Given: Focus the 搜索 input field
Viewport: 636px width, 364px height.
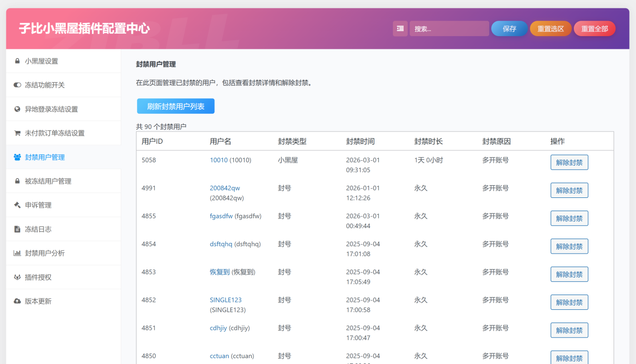Looking at the screenshot, I should [x=449, y=28].
